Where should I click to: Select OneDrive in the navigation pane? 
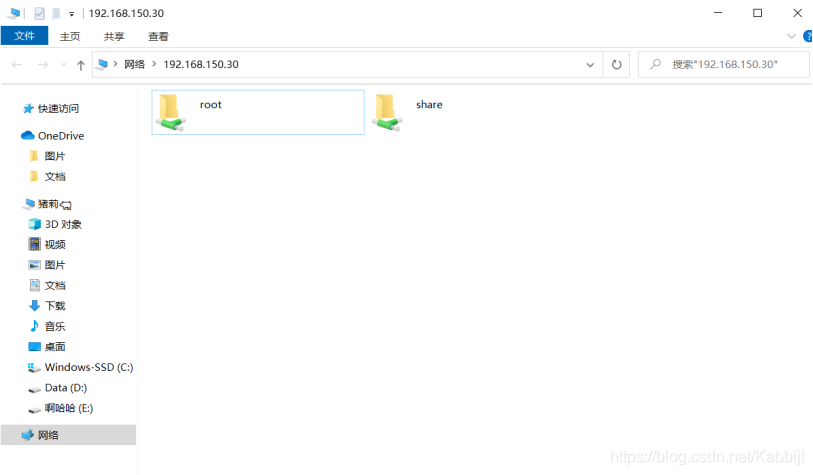pos(61,136)
